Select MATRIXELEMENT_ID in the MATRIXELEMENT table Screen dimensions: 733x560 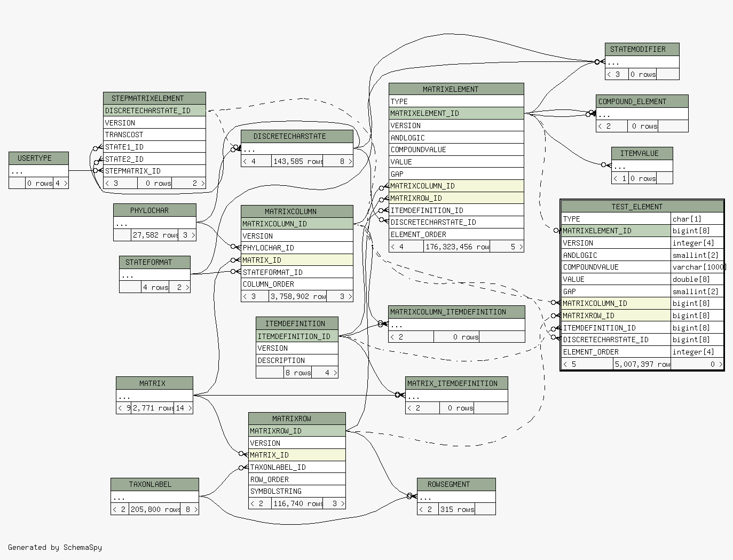tap(456, 113)
